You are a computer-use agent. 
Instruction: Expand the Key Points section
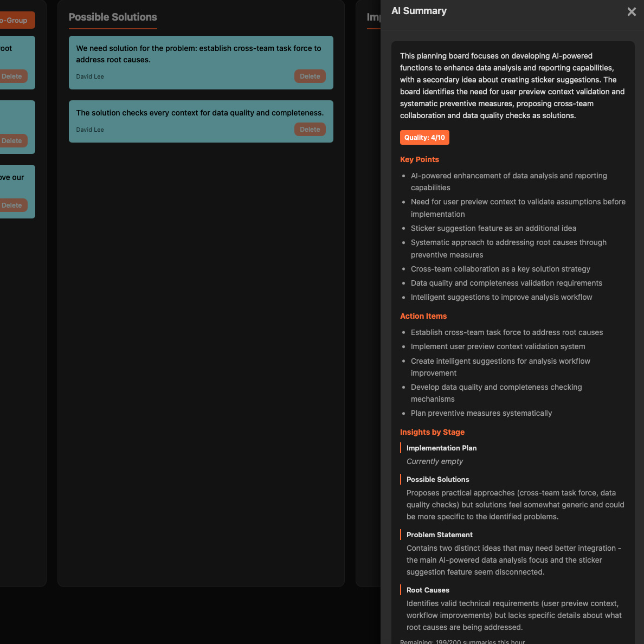(419, 159)
